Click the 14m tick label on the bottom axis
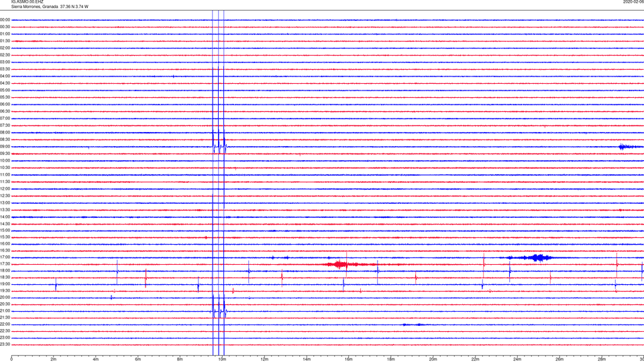Viewport: 644px width, 362px height. (307, 359)
